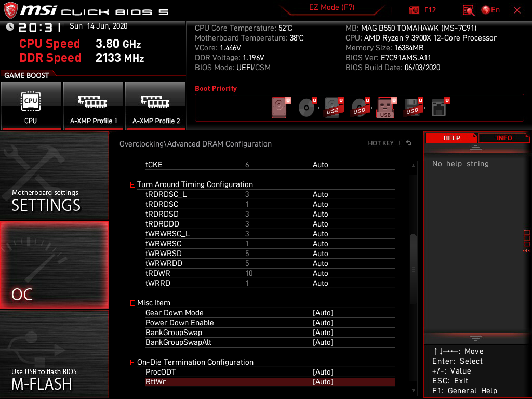Collapse the Misc Item section
The height and width of the screenshot is (399, 532).
click(x=132, y=303)
